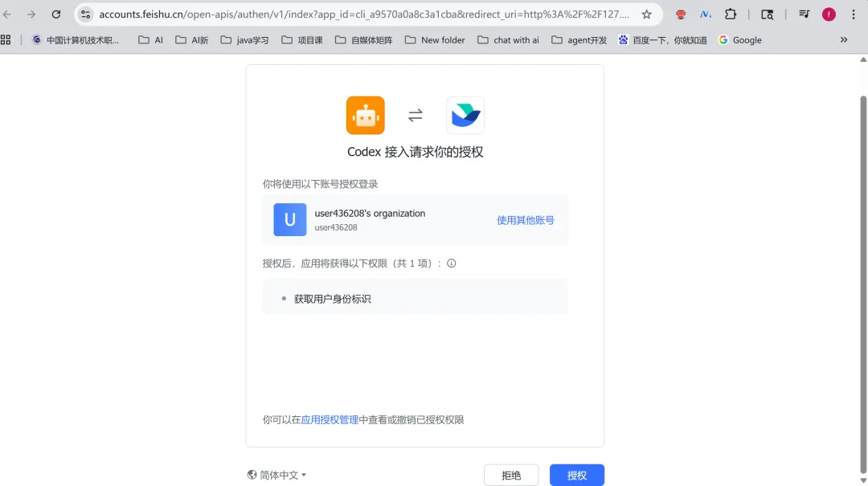Click the permissions info circle icon
The width and height of the screenshot is (868, 486).
click(x=452, y=263)
